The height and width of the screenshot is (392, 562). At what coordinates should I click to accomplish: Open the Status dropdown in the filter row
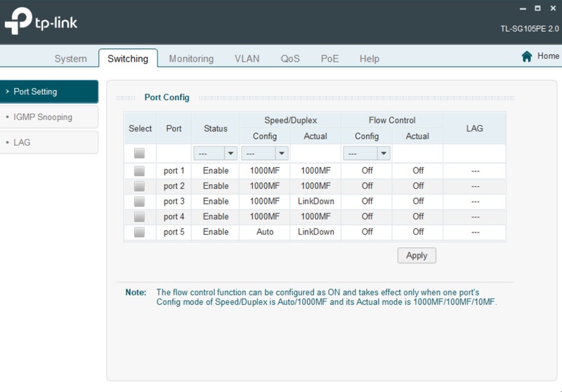216,153
